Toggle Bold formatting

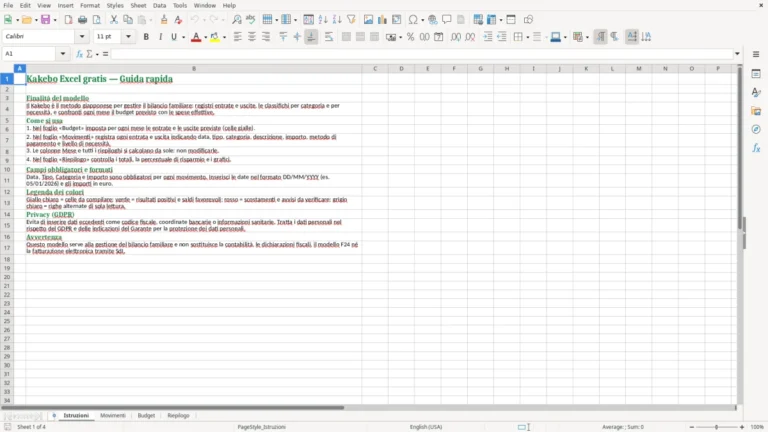point(146,37)
